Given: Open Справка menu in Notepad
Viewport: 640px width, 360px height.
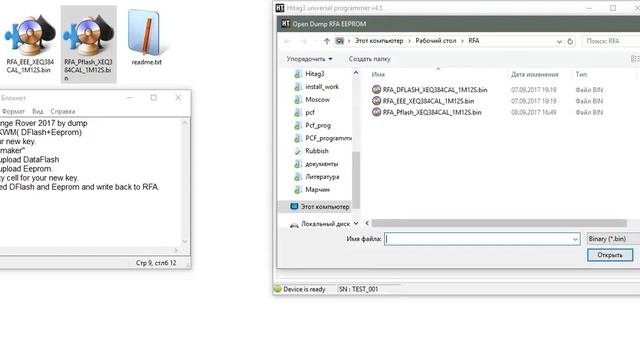Looking at the screenshot, I should click(x=62, y=111).
